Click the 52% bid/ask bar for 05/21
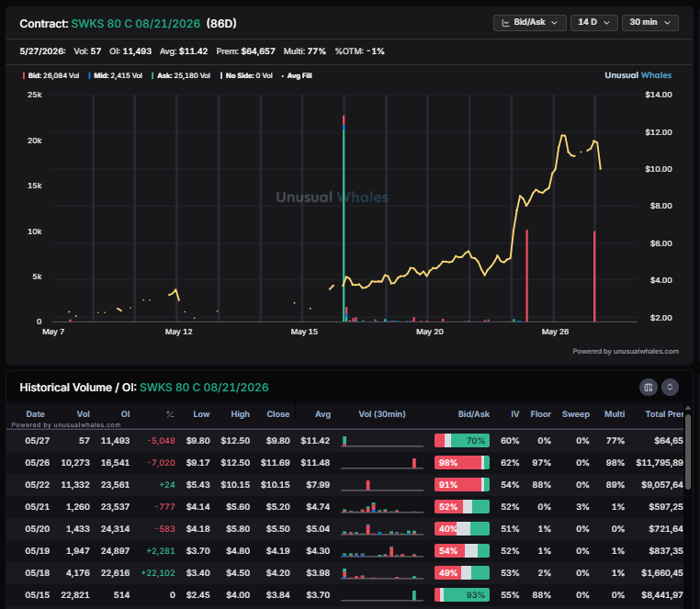This screenshot has height=609, width=700. [462, 507]
